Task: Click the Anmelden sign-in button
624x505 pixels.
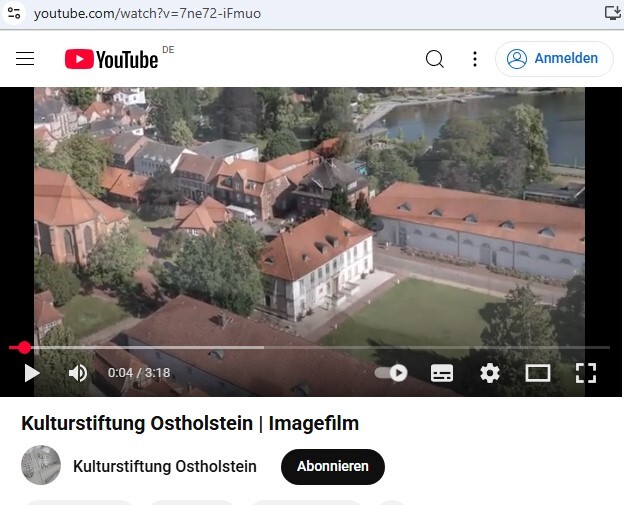Action: pyautogui.click(x=554, y=58)
